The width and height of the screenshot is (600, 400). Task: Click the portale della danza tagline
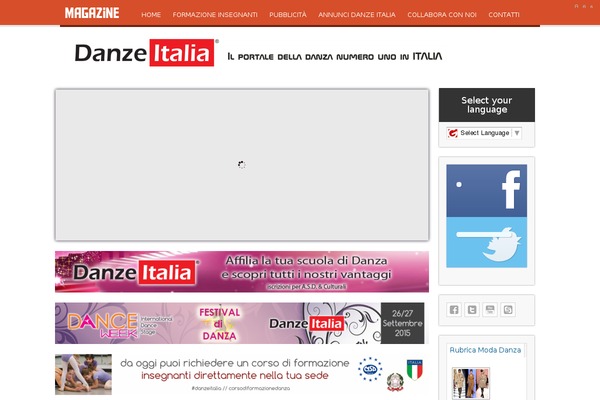[x=335, y=56]
